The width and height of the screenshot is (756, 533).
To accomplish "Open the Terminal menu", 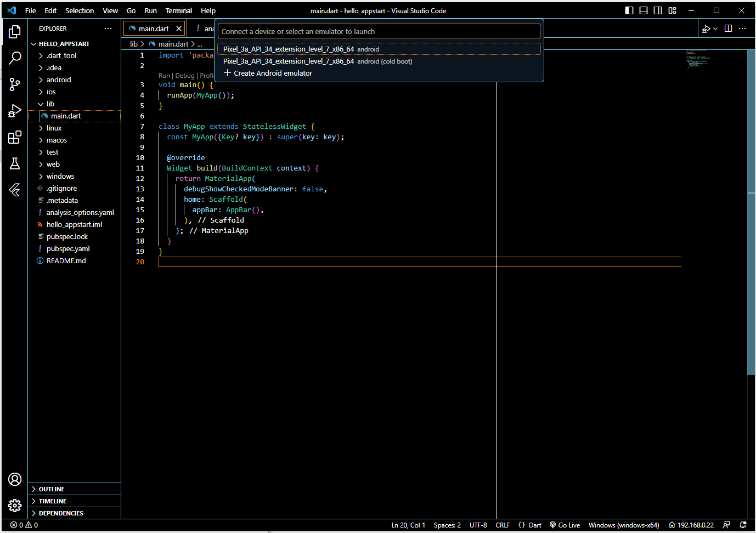I will click(179, 10).
